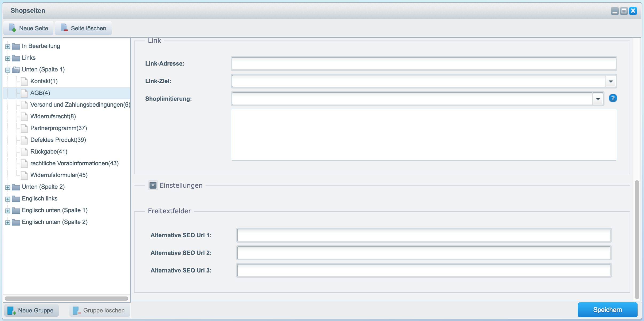Select the In Bearbeitung folder icon
Image resolution: width=644 pixels, height=321 pixels.
coord(16,46)
